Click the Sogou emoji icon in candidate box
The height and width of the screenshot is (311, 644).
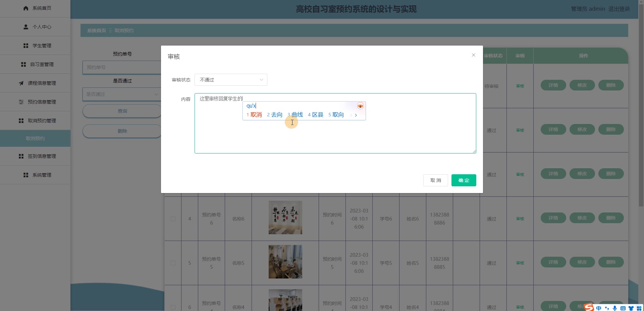(x=360, y=106)
